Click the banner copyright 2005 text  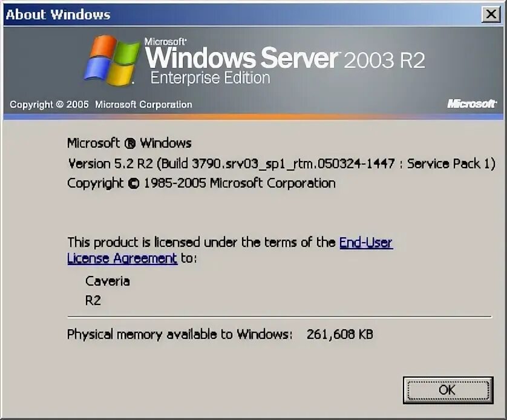[x=101, y=105]
